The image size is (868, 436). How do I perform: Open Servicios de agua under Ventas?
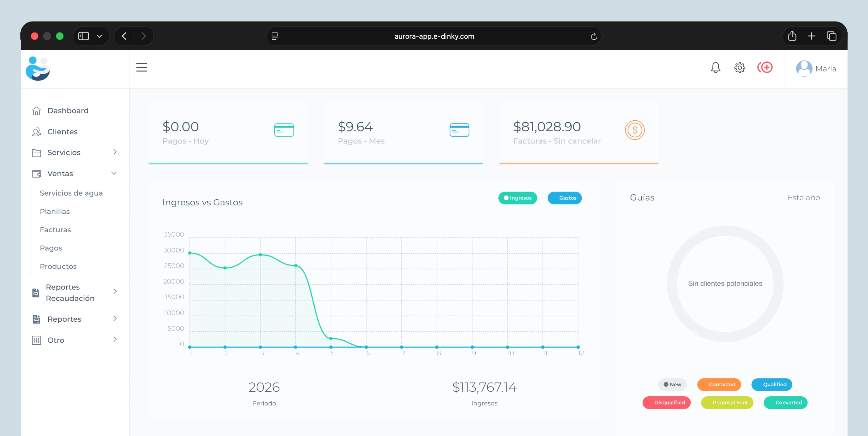(x=71, y=193)
